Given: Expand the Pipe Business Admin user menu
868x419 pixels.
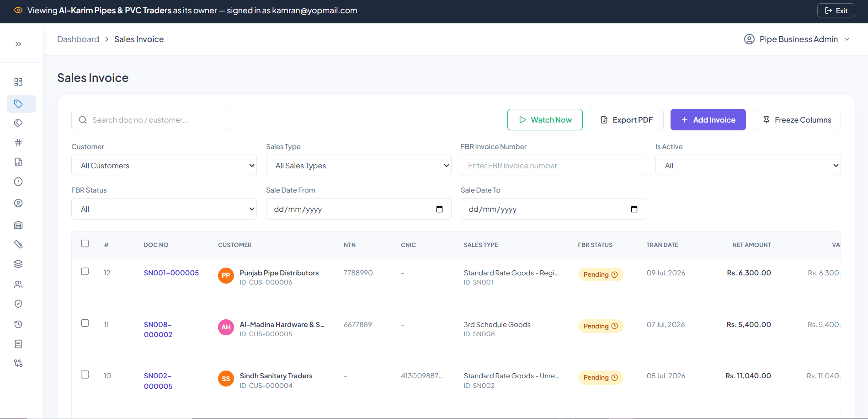Looking at the screenshot, I should click(797, 39).
